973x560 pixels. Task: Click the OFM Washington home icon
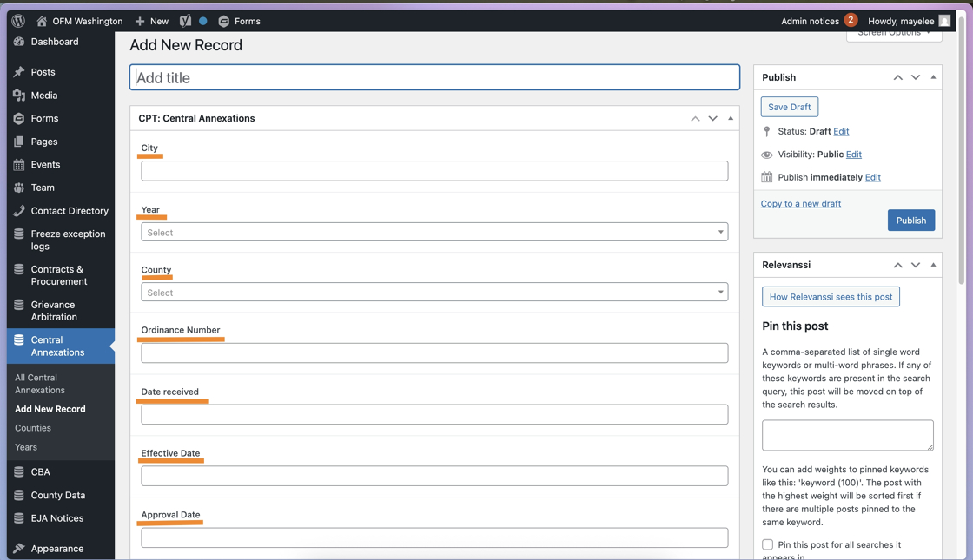click(x=42, y=21)
